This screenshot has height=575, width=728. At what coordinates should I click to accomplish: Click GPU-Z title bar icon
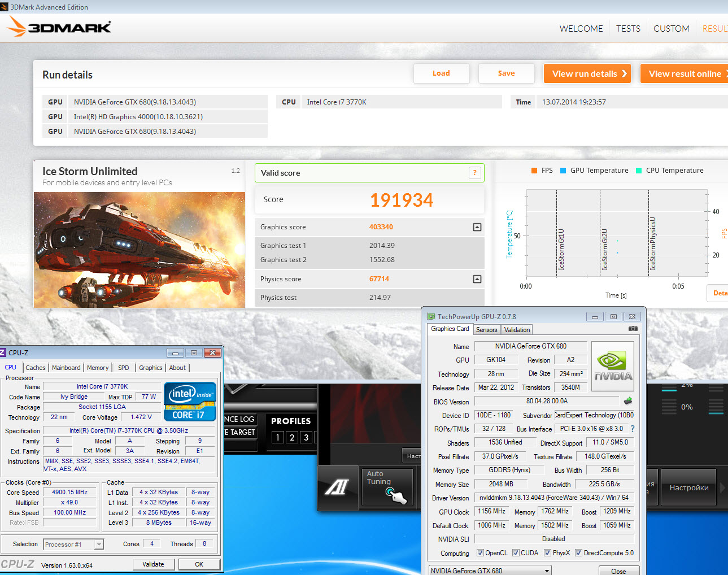pyautogui.click(x=431, y=317)
